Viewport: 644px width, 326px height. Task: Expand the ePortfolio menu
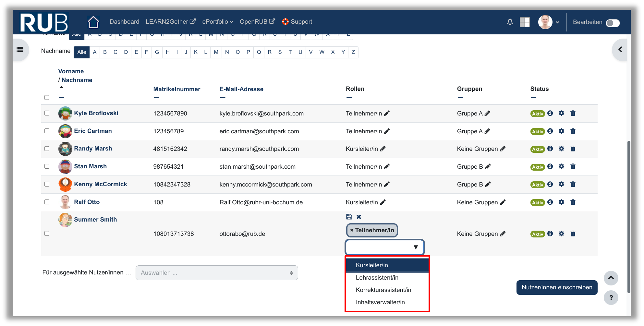click(x=217, y=22)
